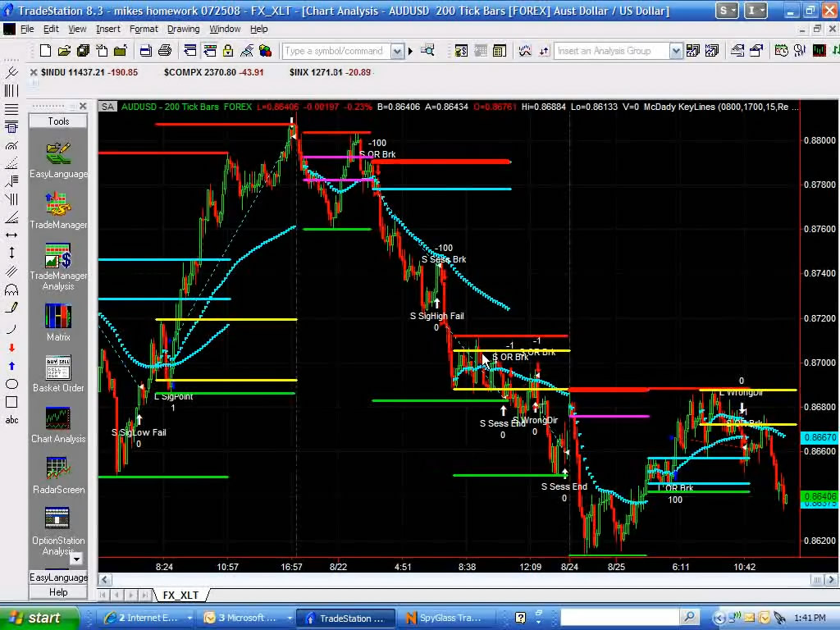The width and height of the screenshot is (840, 630).
Task: Click the Tools header button
Action: click(58, 121)
